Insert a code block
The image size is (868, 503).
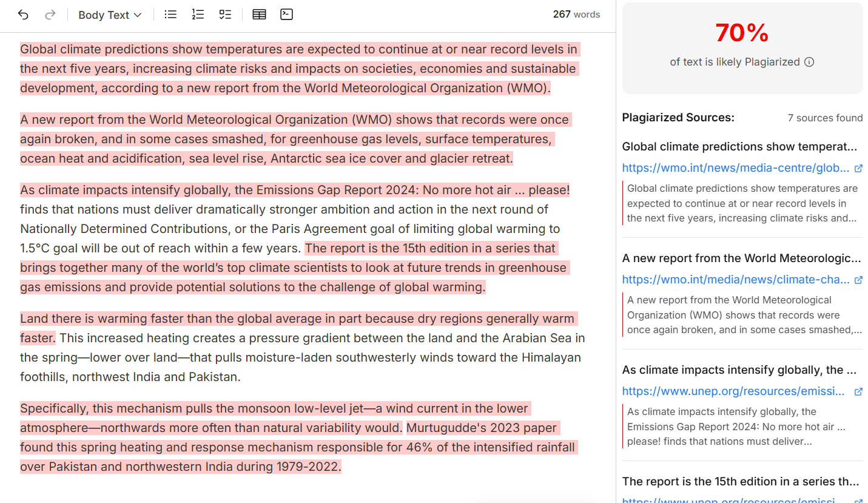(x=287, y=15)
